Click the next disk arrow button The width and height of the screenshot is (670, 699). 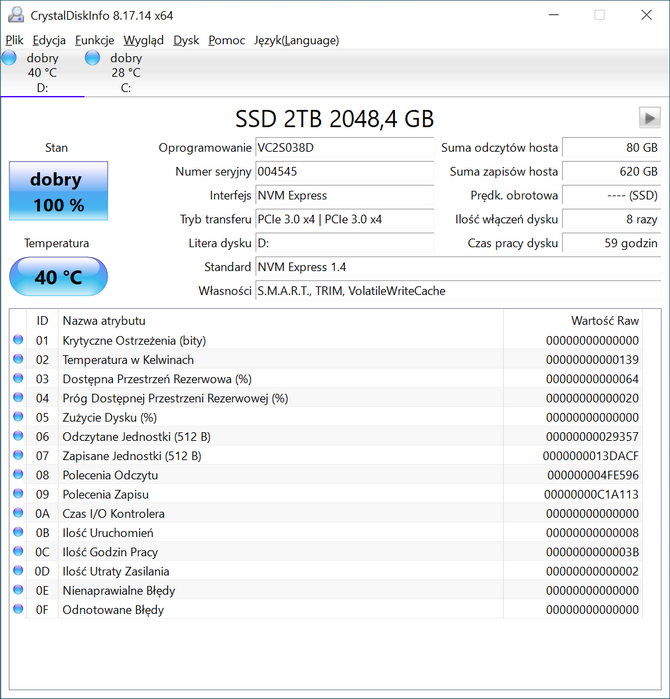(x=649, y=118)
